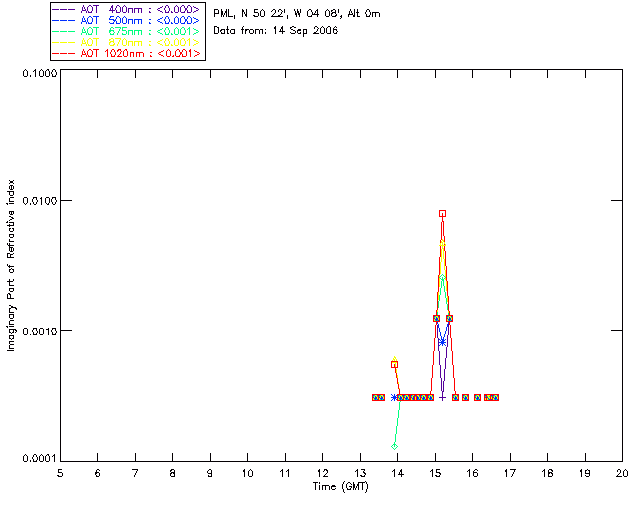Click the AOT 400nm legend entry
The image size is (640, 512).
pyautogui.click(x=126, y=9)
